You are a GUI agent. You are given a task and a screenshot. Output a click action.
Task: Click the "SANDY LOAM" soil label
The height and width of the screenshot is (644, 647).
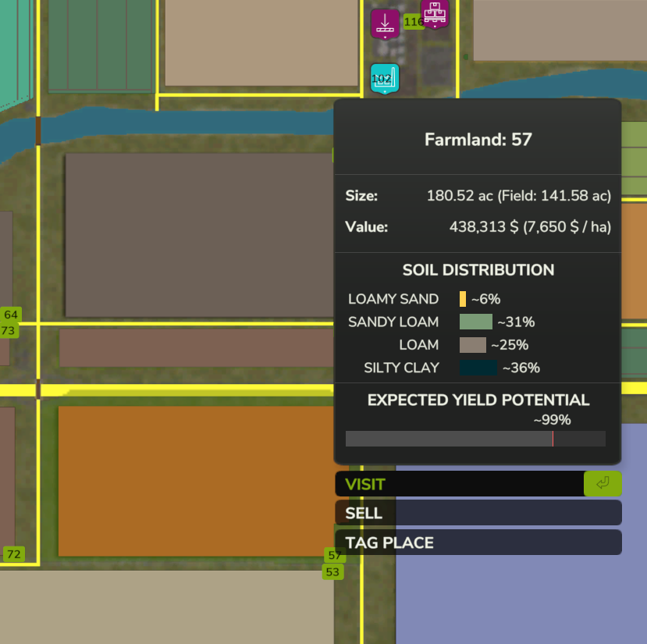click(x=393, y=322)
